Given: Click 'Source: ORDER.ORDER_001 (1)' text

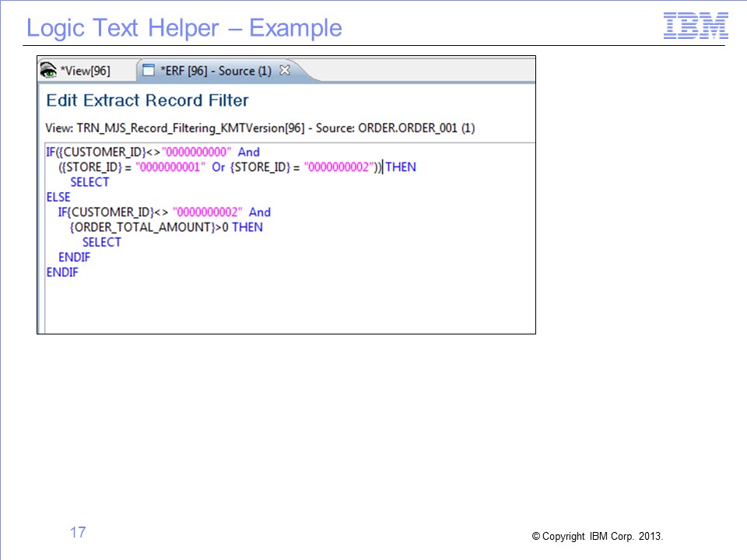Looking at the screenshot, I should [x=395, y=128].
